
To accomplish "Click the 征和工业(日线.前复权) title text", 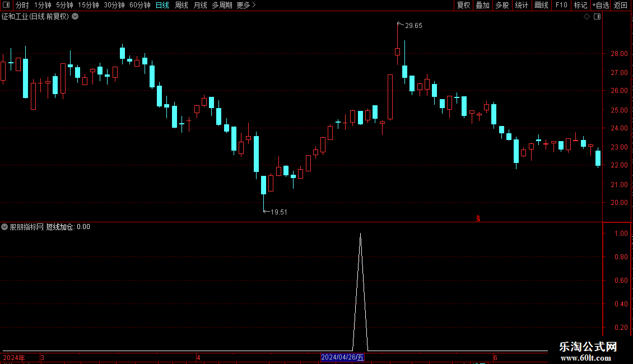I will (35, 17).
